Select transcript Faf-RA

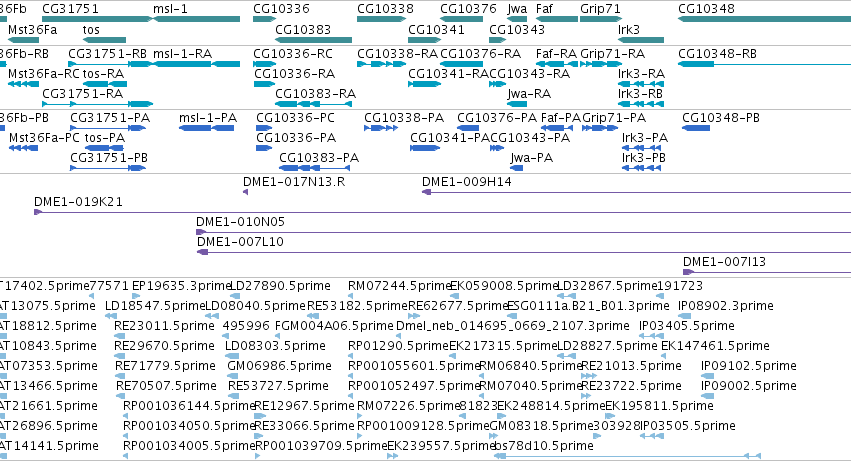(556, 54)
